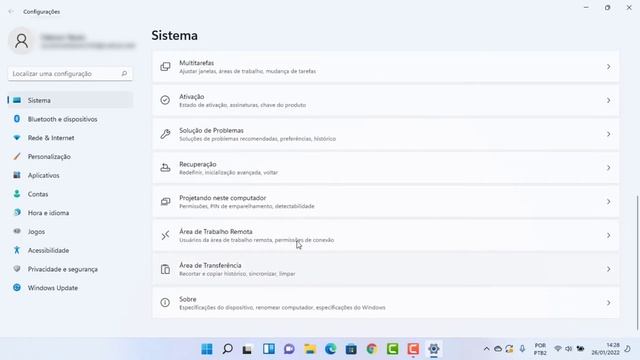
Task: Open the Widgets panel from taskbar
Action: pyautogui.click(x=269, y=349)
